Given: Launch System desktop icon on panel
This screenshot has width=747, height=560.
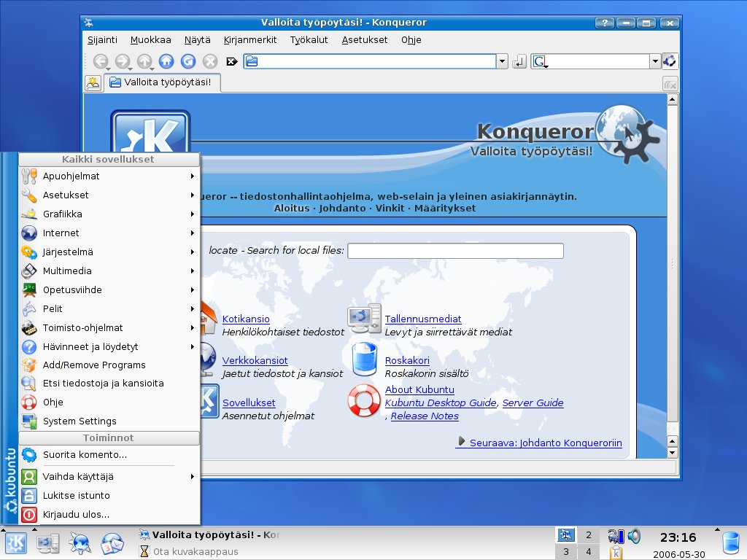Looking at the screenshot, I should click(x=48, y=543).
